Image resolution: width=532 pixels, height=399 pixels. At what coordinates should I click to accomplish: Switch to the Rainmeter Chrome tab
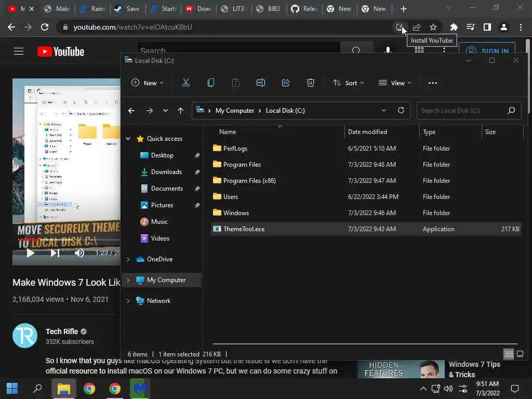click(x=92, y=9)
